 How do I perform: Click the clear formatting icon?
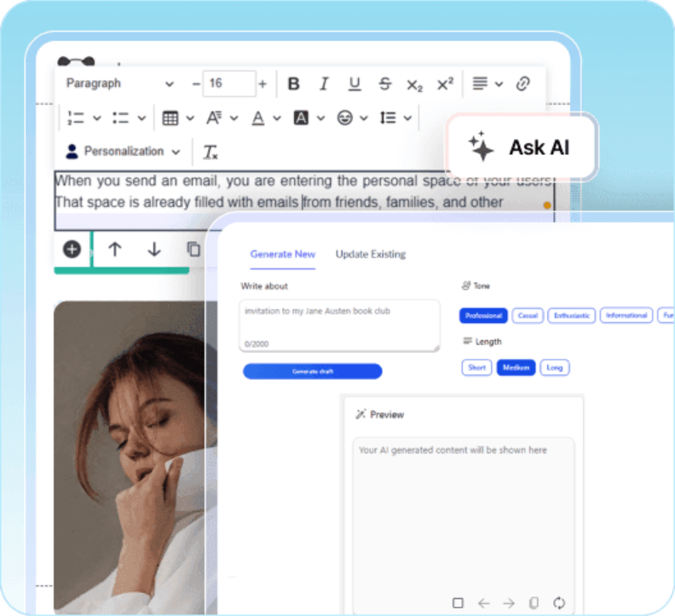[x=211, y=153]
